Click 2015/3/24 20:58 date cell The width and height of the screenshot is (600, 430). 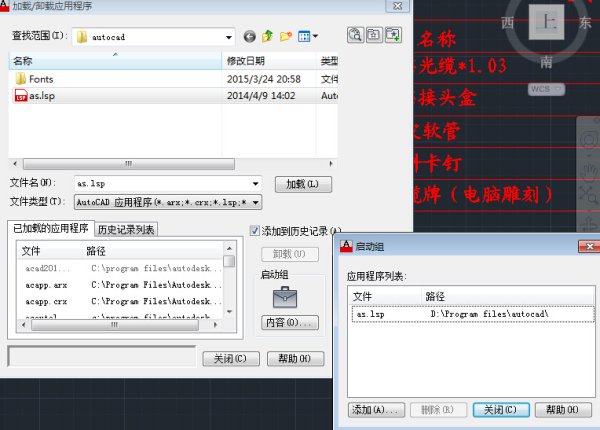pos(264,79)
